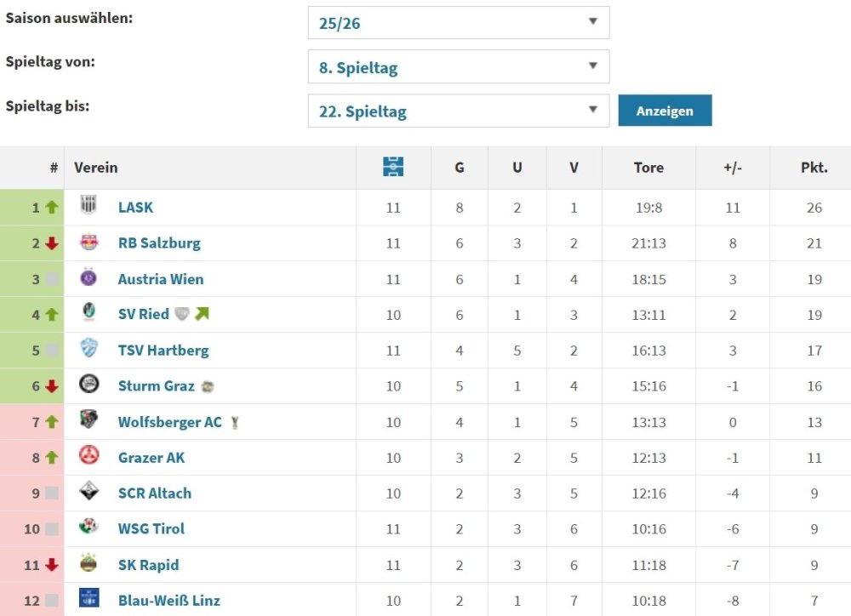Click the cup winner trophy next to Wolfsberger AC
The width and height of the screenshot is (851, 616).
(235, 422)
